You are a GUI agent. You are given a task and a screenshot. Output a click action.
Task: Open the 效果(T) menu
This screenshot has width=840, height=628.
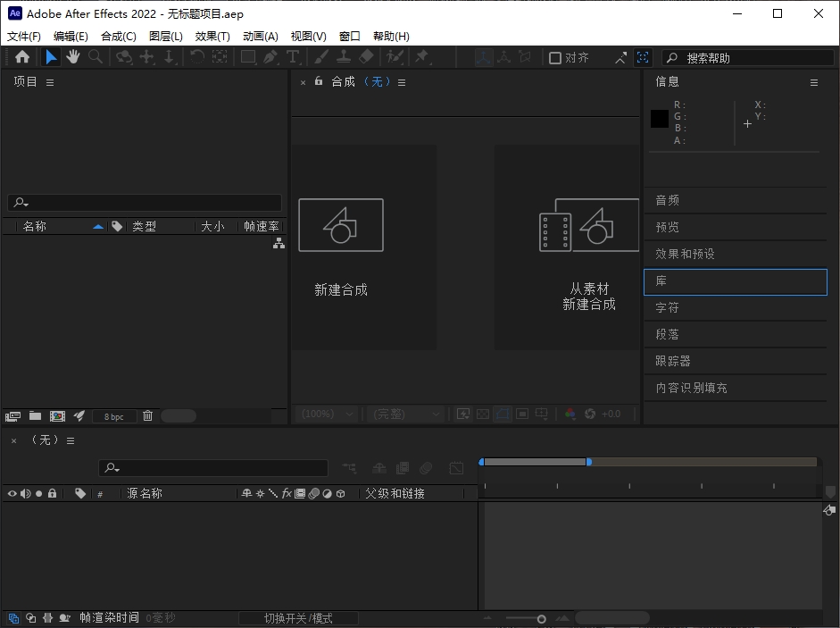pyautogui.click(x=212, y=37)
